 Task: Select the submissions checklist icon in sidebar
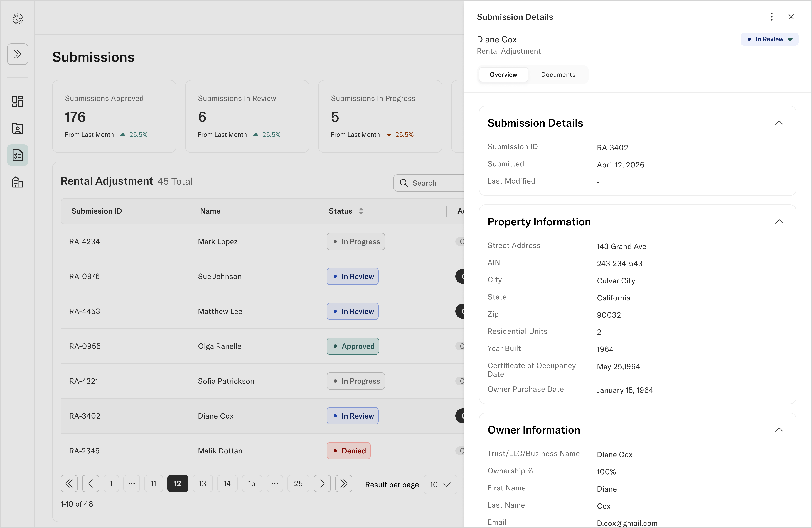18,155
